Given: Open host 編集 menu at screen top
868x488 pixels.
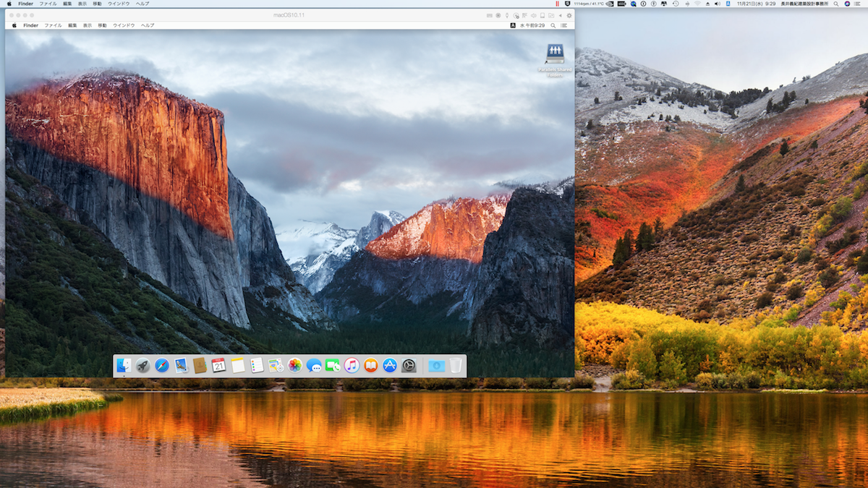Looking at the screenshot, I should 68,4.
